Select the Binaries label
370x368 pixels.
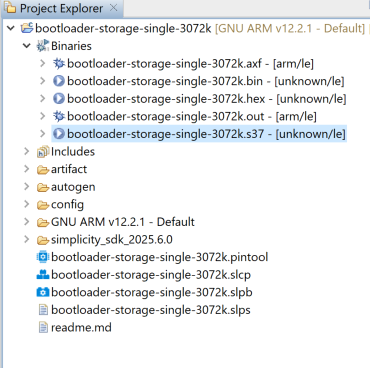pyautogui.click(x=71, y=46)
